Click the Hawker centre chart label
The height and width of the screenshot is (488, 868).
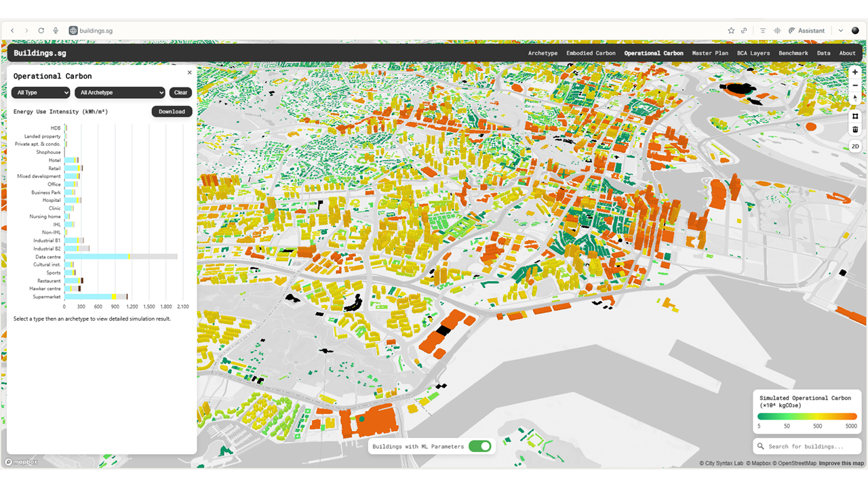(45, 289)
